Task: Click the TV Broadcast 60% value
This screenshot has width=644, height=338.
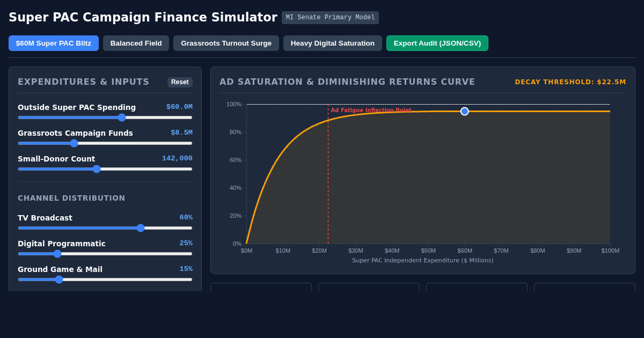Action: pos(186,217)
